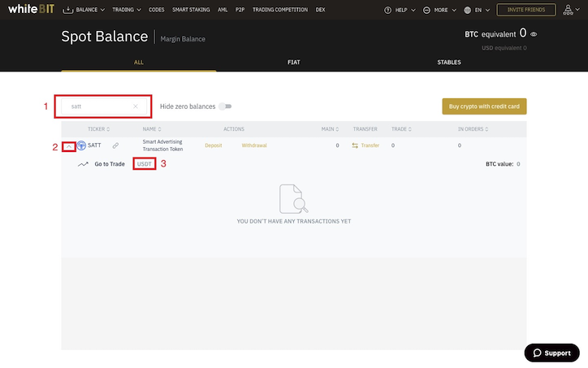
Task: Sort by MAIN column
Action: tap(330, 129)
